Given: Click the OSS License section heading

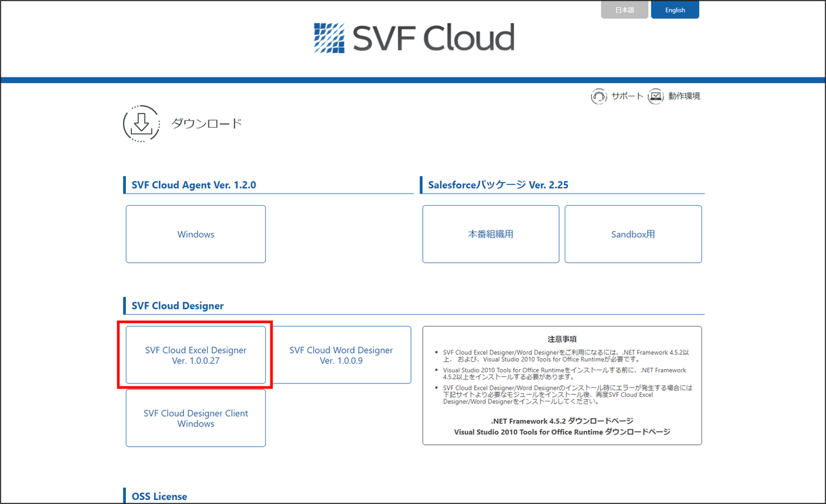Looking at the screenshot, I should pyautogui.click(x=159, y=496).
